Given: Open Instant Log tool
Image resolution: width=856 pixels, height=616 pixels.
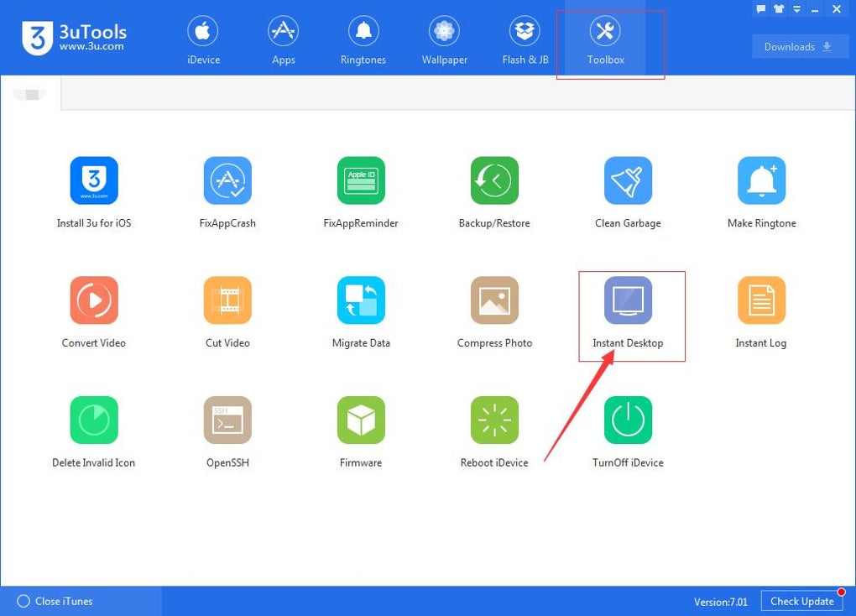Looking at the screenshot, I should 761,300.
